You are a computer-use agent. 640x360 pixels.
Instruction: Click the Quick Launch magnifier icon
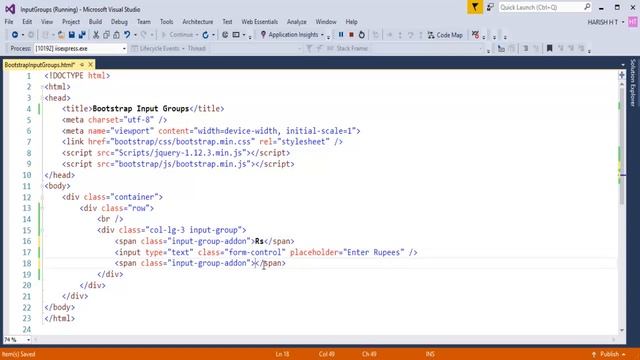(587, 7)
